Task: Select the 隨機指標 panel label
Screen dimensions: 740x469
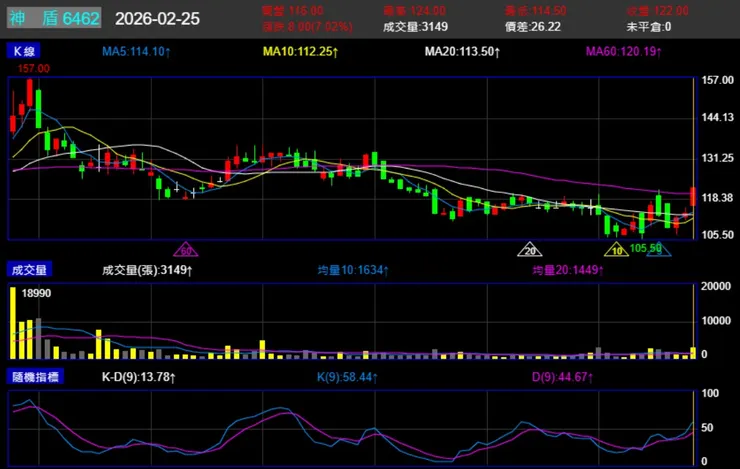Action: click(35, 377)
